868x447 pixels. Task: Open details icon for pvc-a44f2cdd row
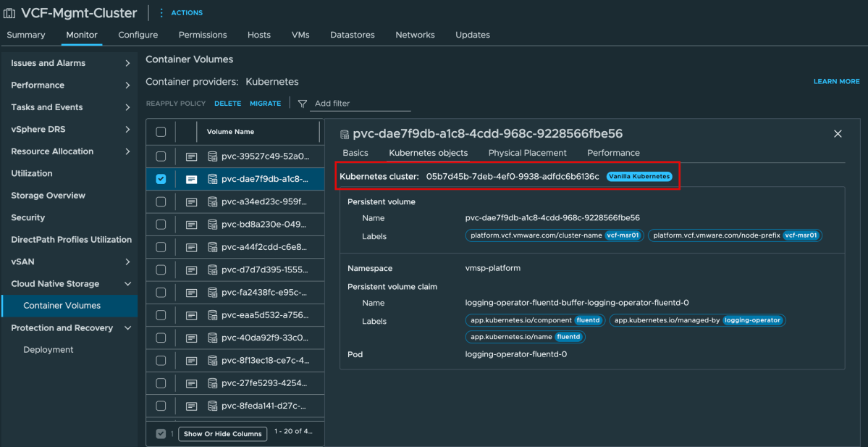191,247
